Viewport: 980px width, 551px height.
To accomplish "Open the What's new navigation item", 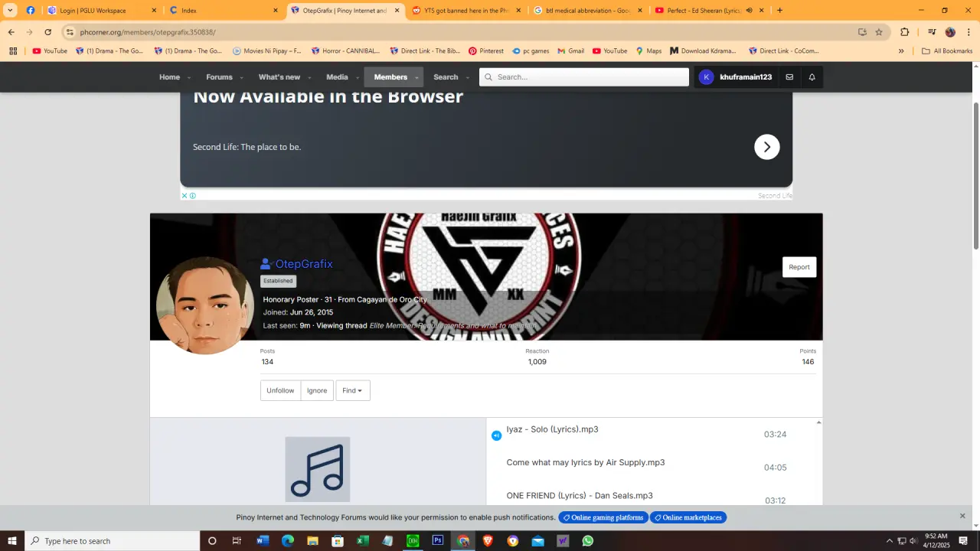I will click(279, 77).
